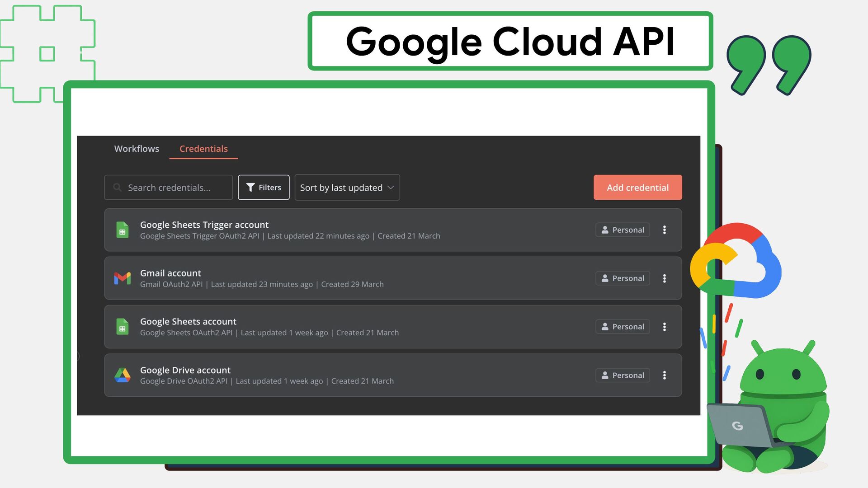Click Personal badge on Google Sheets account row
Viewport: 868px width, 488px height.
[x=623, y=327]
